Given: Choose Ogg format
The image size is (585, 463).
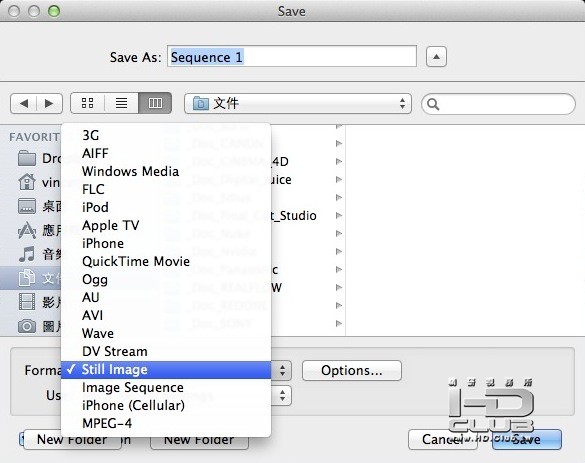Looking at the screenshot, I should [x=166, y=279].
